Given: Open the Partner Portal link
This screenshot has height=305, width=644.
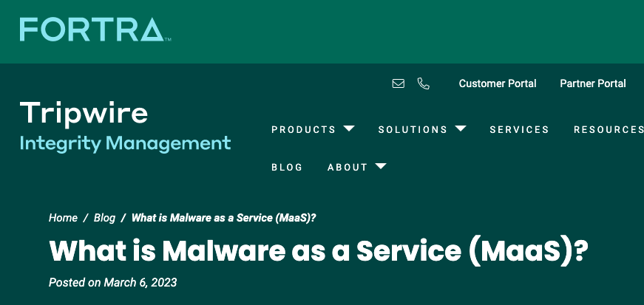Looking at the screenshot, I should [593, 83].
